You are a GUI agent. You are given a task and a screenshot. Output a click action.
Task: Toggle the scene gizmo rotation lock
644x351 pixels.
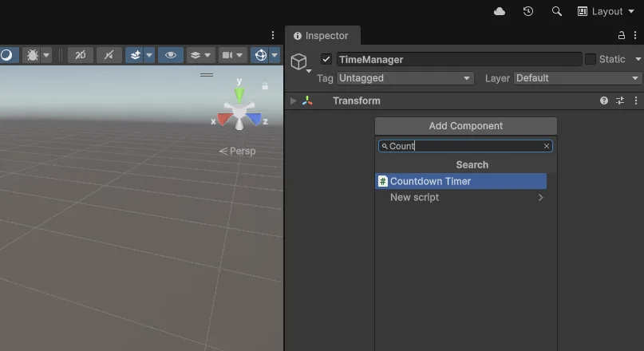[265, 86]
